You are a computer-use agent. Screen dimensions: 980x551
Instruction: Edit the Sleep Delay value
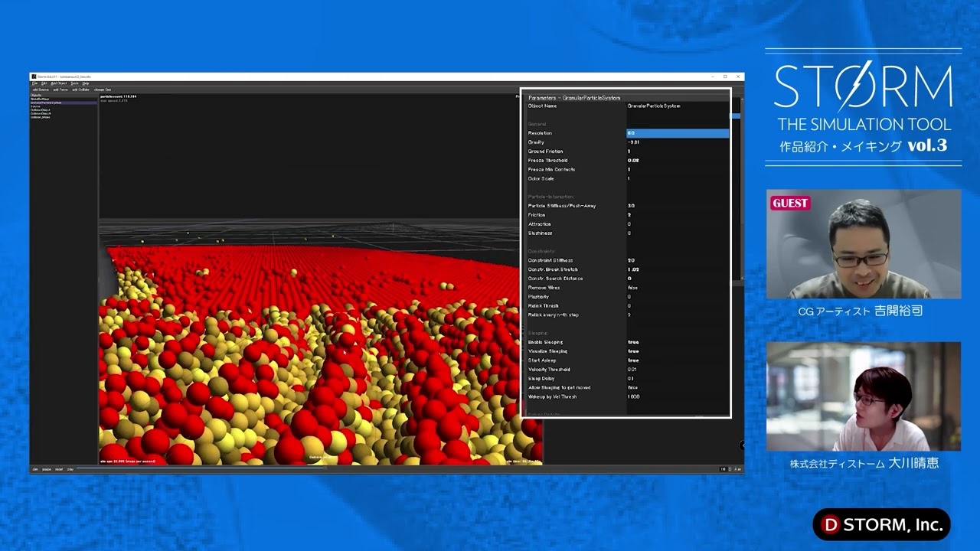click(677, 379)
